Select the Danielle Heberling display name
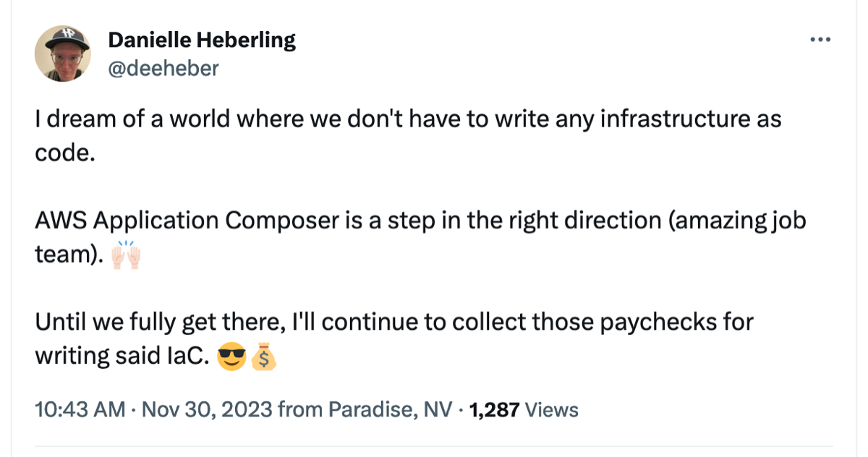Image resolution: width=868 pixels, height=457 pixels. [x=202, y=40]
